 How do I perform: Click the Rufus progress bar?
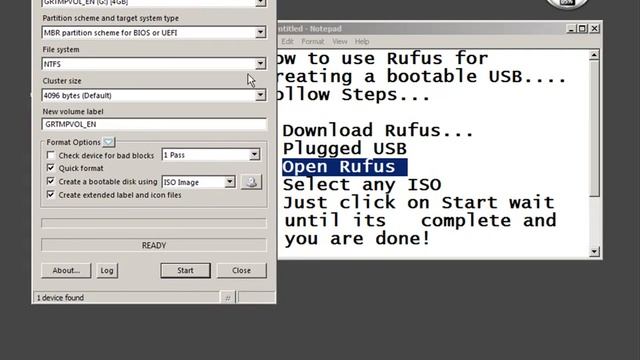click(154, 223)
